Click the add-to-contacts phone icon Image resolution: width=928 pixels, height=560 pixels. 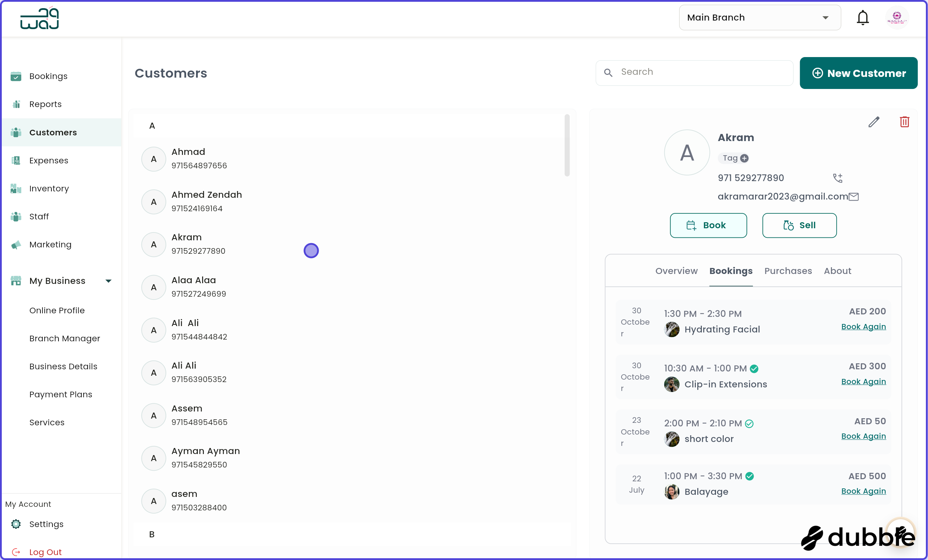[838, 178]
